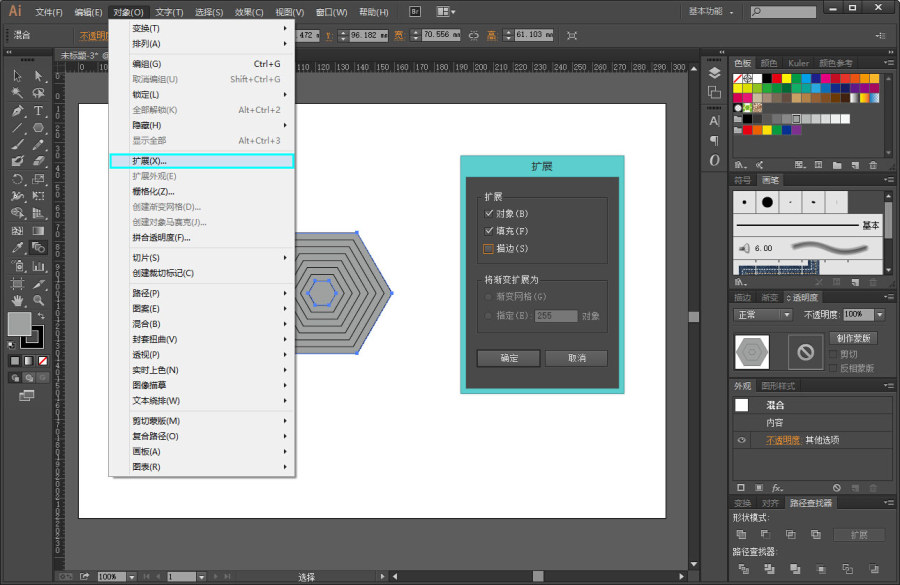Select the Line Segment tool
Viewport: 900px width, 585px height.
click(x=17, y=128)
